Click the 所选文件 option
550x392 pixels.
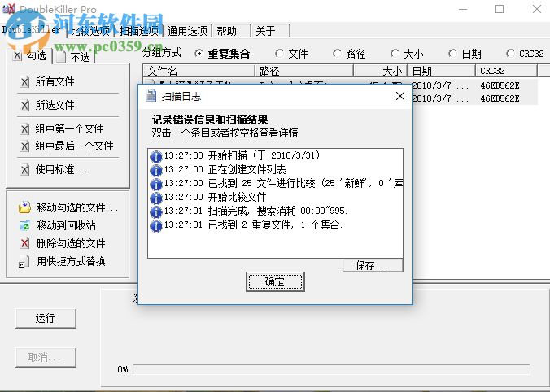(x=55, y=105)
